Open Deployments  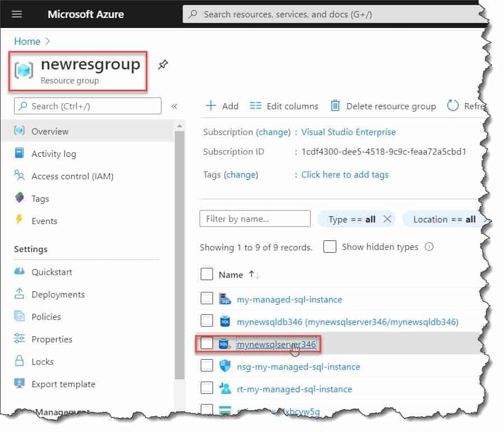click(x=58, y=295)
